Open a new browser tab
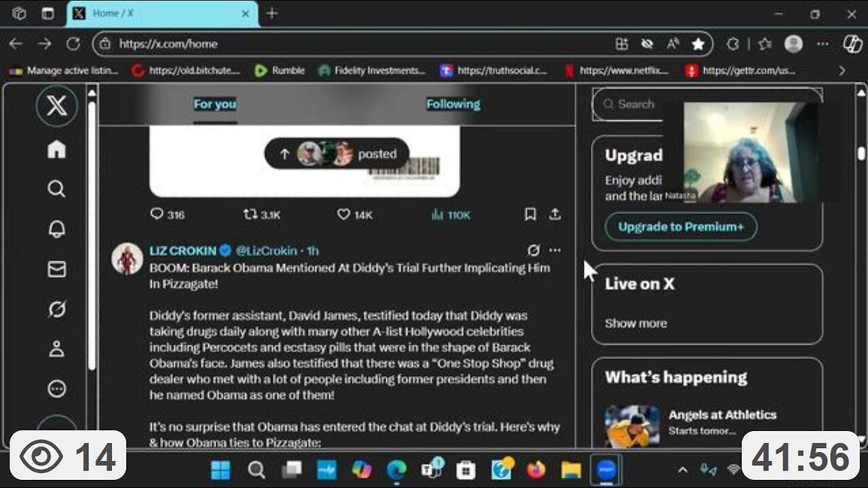 272,14
